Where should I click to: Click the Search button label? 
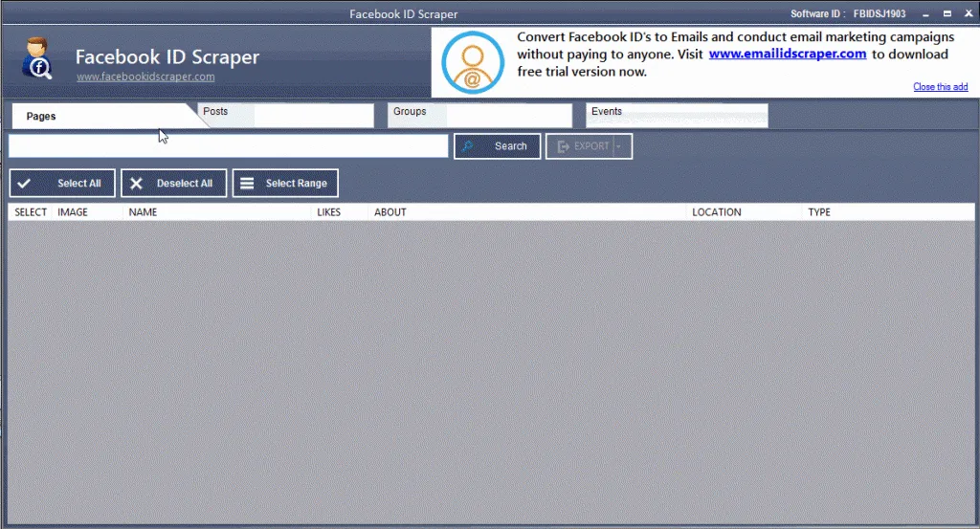tap(511, 146)
